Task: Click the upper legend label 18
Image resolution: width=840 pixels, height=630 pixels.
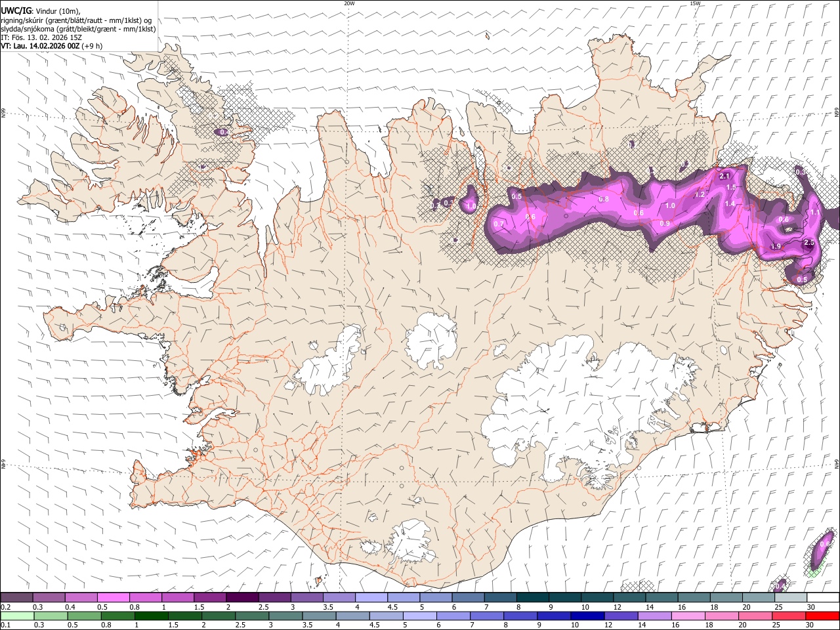Action: [713, 607]
